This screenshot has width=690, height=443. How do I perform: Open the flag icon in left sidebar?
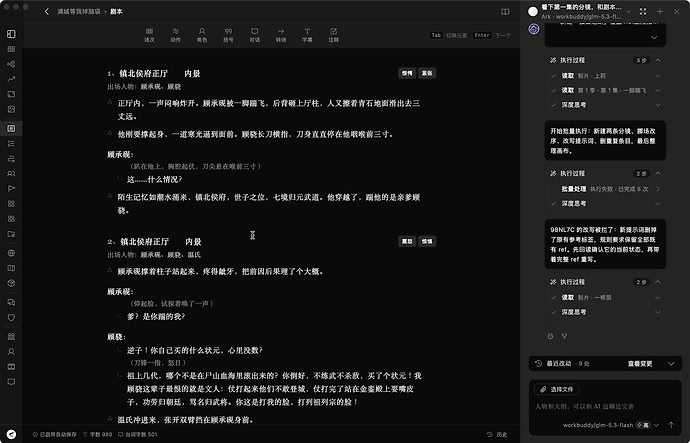pos(11,188)
